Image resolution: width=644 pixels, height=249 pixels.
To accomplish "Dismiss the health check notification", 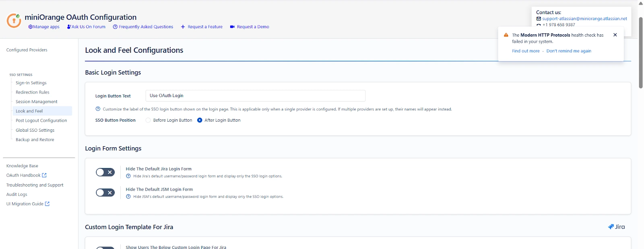I will pos(615,35).
